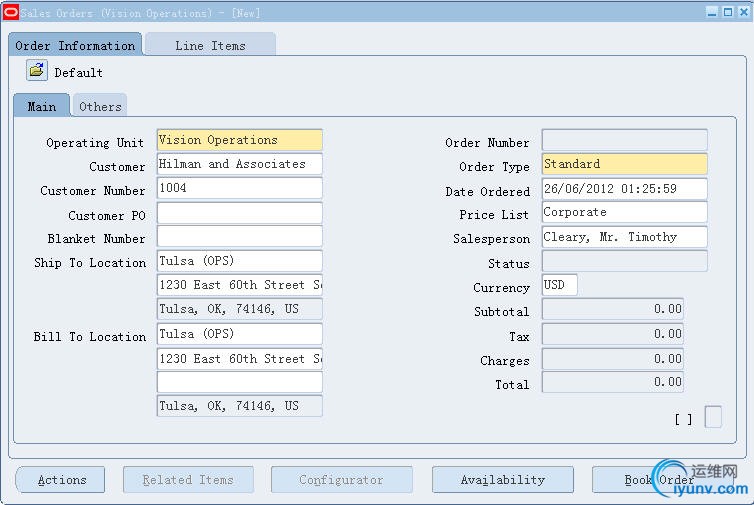Click the Customer field with Hilman and Associates
The height and width of the screenshot is (505, 754).
239,164
